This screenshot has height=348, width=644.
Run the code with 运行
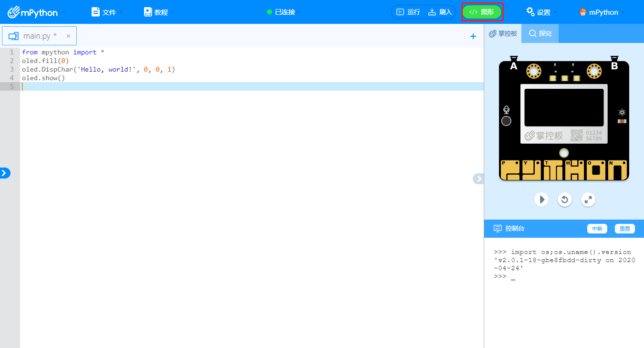(x=408, y=12)
